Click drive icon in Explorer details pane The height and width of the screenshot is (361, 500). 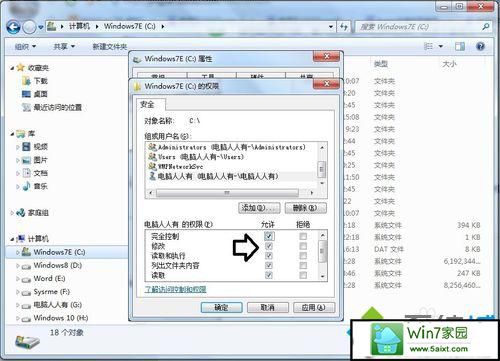[x=28, y=342]
